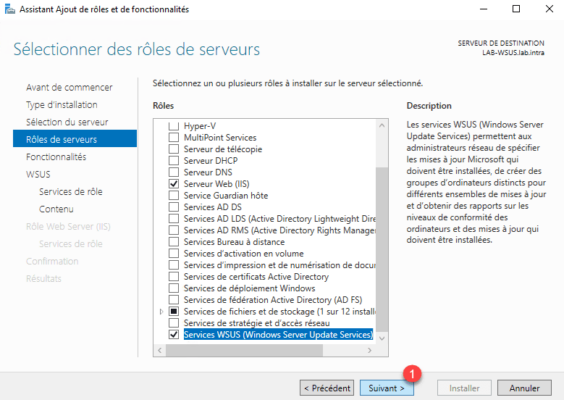Check the MultiPoint Services checkbox
564x400 pixels.
point(174,137)
